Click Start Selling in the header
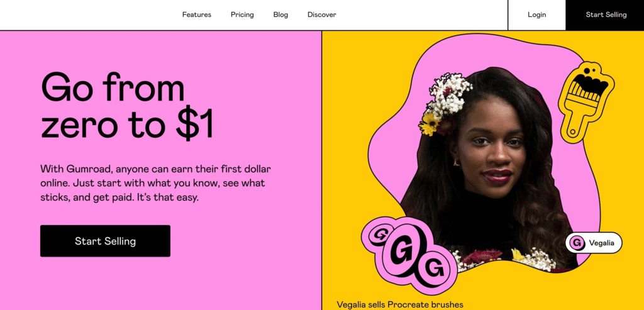Image resolution: width=644 pixels, height=310 pixels. point(604,15)
